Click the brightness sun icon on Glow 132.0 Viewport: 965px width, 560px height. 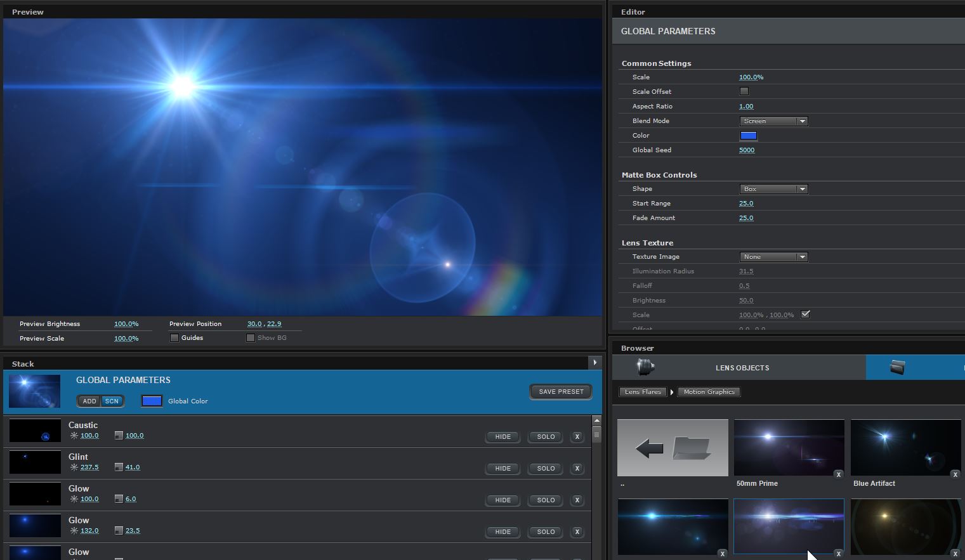coord(74,531)
